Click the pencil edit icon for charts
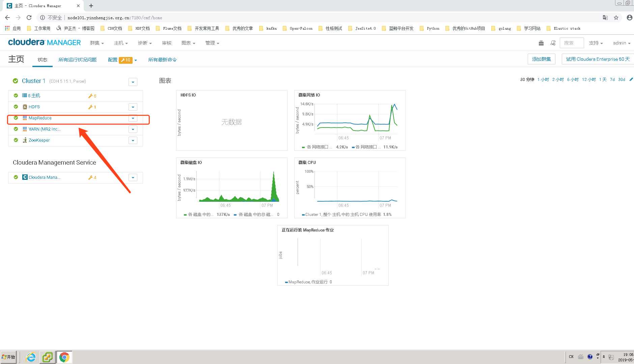The image size is (634, 364). click(631, 80)
